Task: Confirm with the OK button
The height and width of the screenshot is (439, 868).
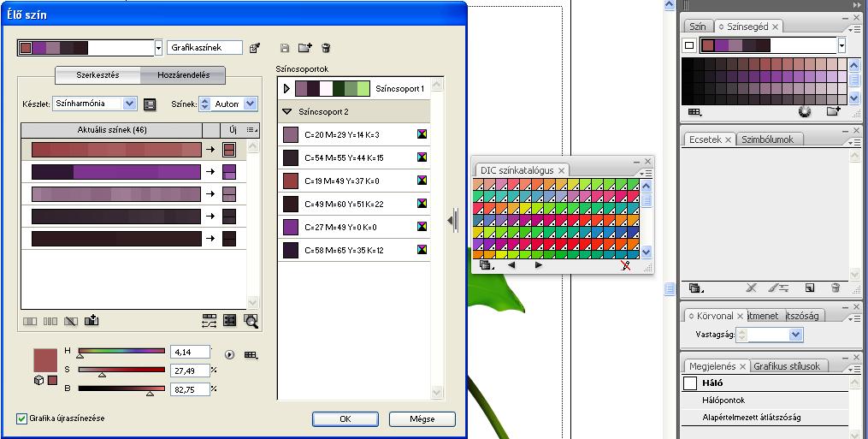Action: point(345,419)
